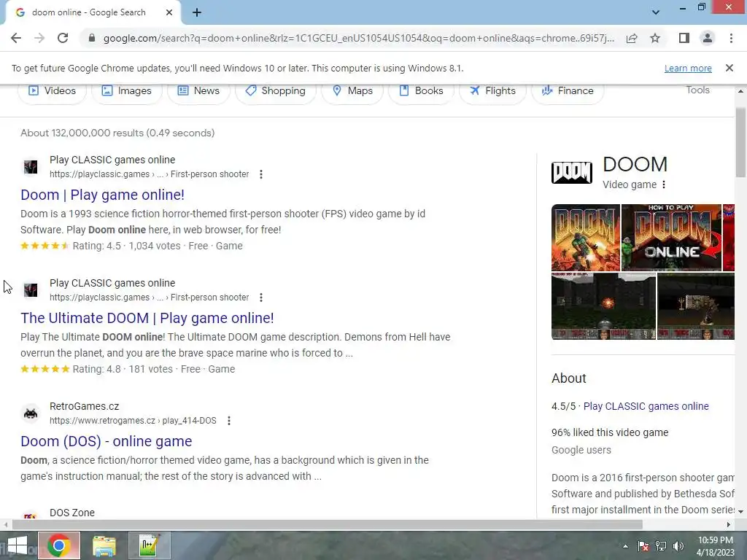This screenshot has height=560, width=747.
Task: Open the Learn more link
Action: 688,68
